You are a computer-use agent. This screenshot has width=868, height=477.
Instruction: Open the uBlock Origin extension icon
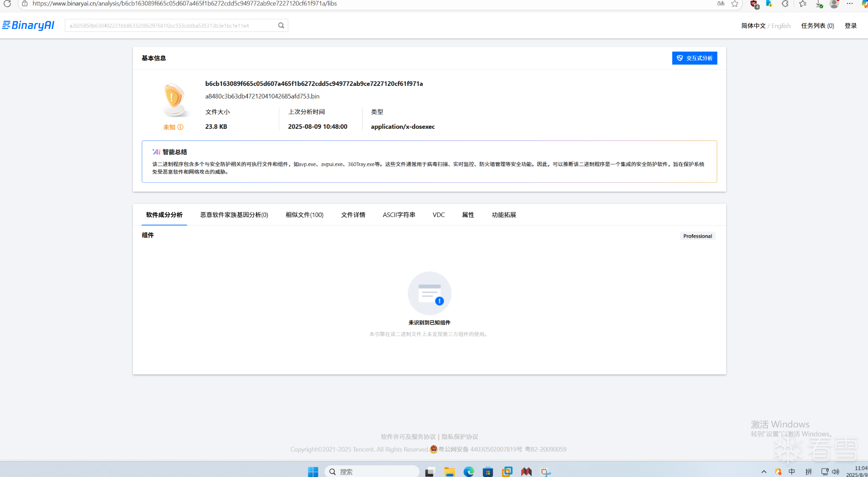[754, 4]
